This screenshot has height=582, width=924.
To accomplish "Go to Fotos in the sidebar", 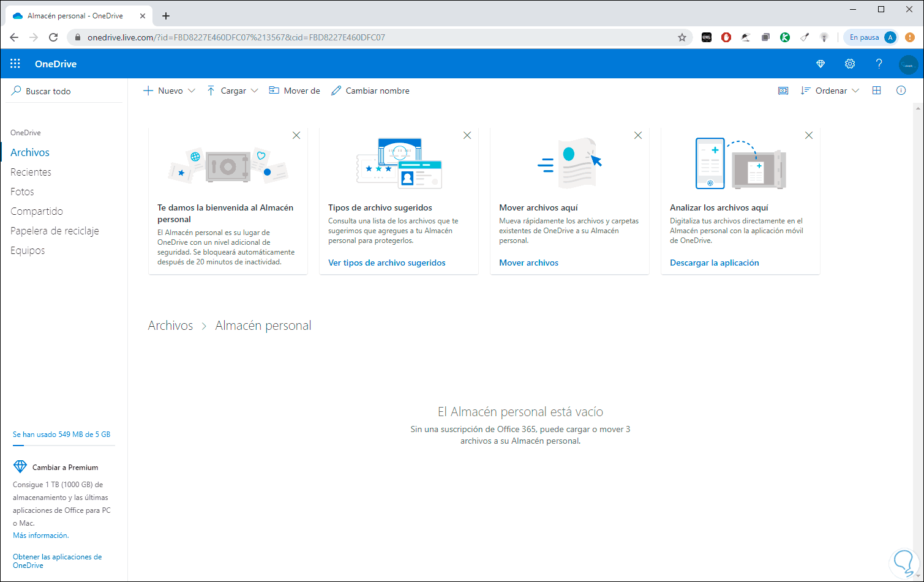I will (x=22, y=192).
